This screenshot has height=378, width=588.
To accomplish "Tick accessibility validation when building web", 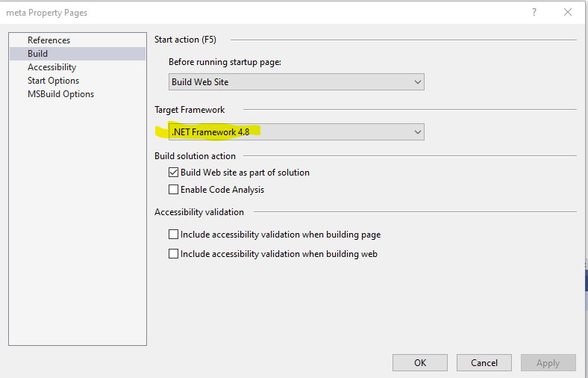I will pyautogui.click(x=173, y=254).
